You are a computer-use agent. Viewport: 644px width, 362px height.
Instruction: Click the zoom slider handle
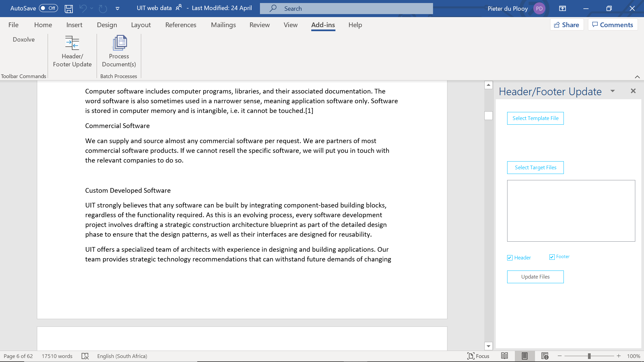589,356
